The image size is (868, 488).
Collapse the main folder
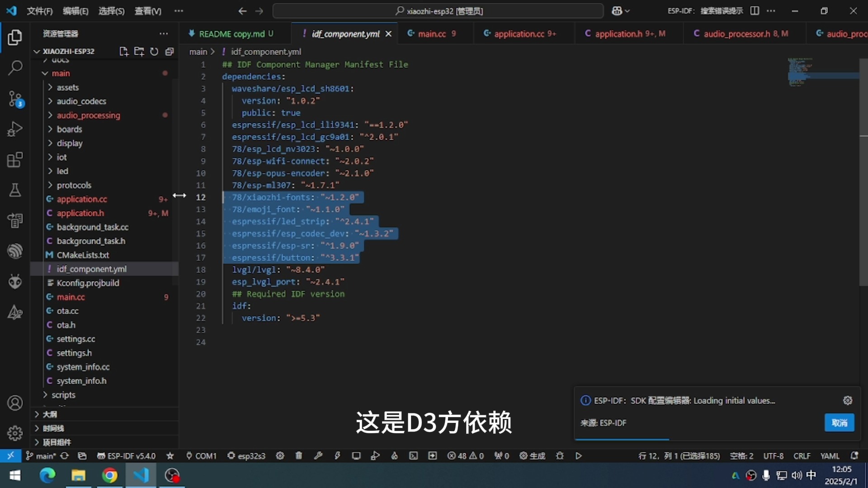click(61, 73)
